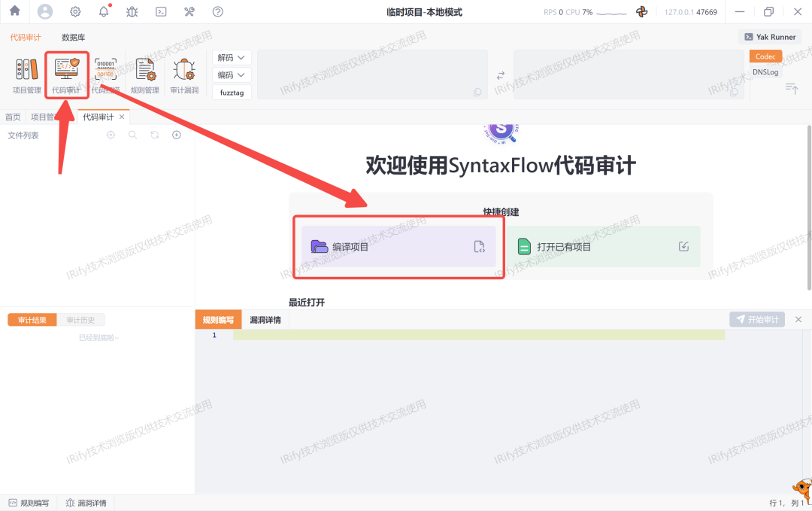This screenshot has width=812, height=511.
Task: Select the 审计历史 toggle tab
Action: pos(80,320)
